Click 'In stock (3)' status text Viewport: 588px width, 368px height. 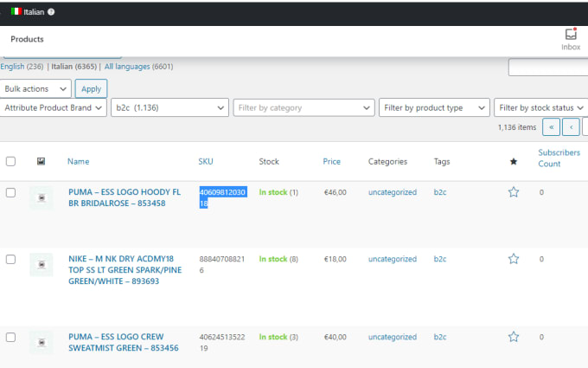[278, 337]
